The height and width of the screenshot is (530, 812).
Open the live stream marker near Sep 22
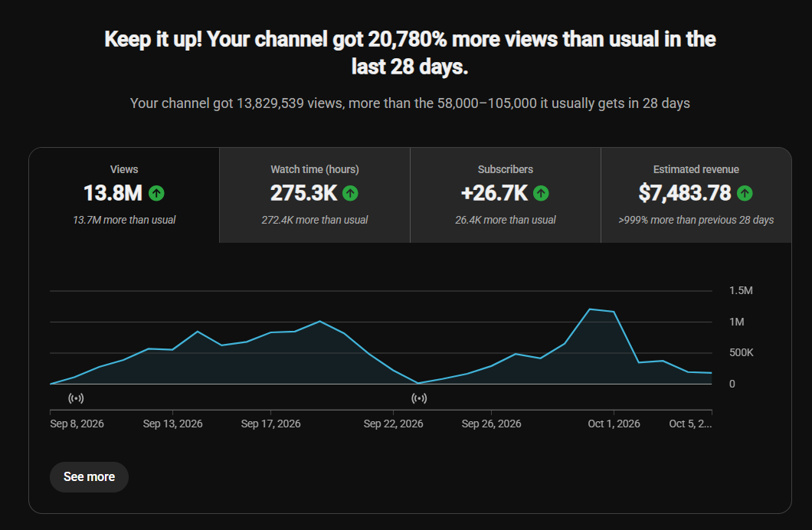click(x=420, y=398)
